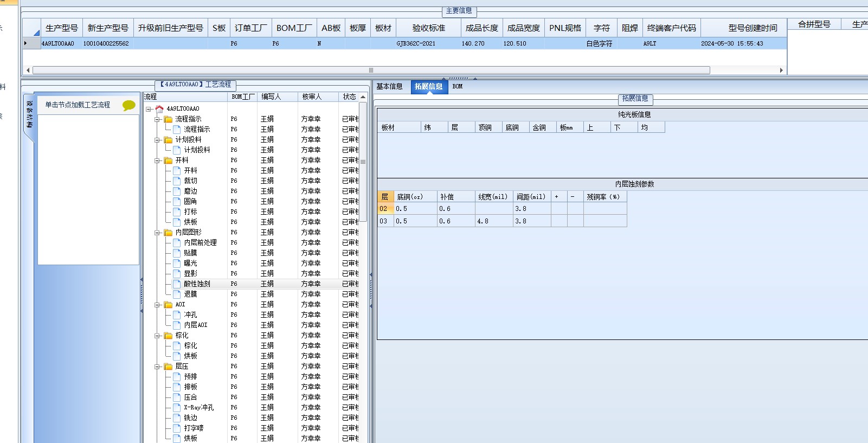Open the 设备结构 vertical side tab
Viewport: 868px width, 443px height.
point(30,114)
